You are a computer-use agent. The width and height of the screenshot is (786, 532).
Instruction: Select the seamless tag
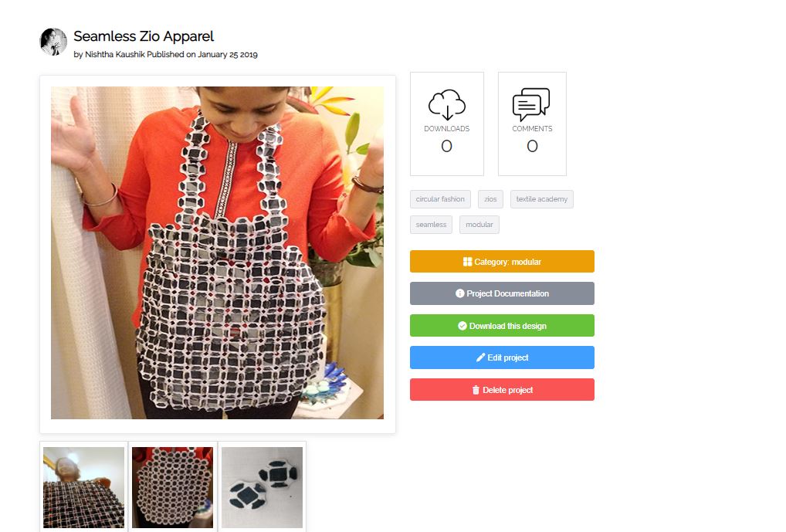click(x=431, y=225)
